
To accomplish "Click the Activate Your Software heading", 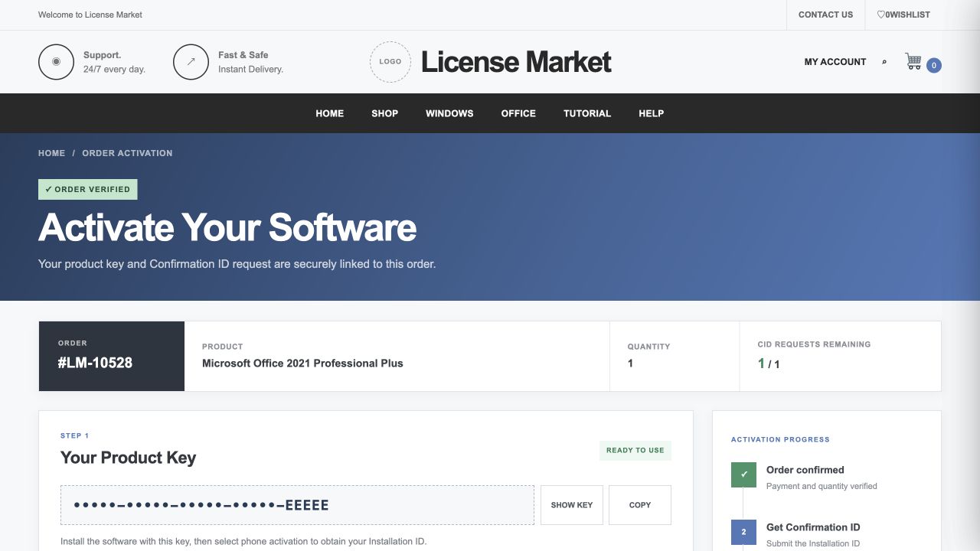I will click(x=227, y=228).
